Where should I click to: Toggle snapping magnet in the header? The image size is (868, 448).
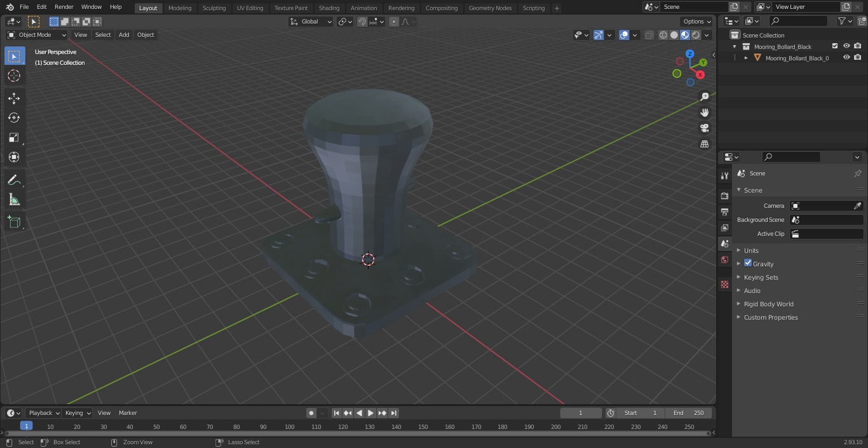point(362,22)
